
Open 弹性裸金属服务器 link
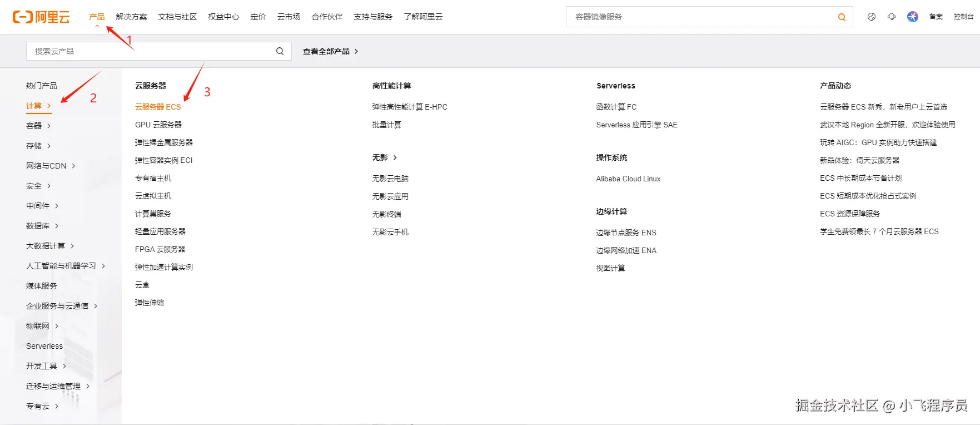164,142
